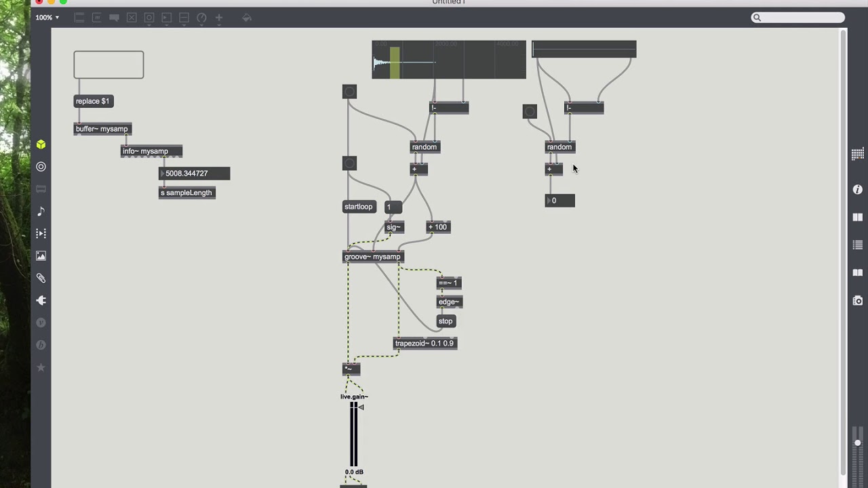Click the patcher vertical scrollbar

pos(843,251)
